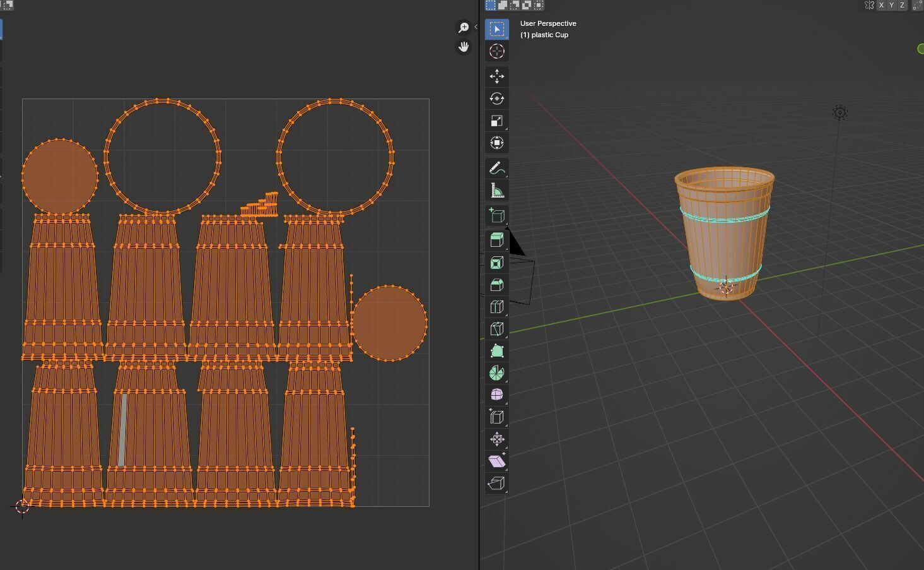Select the Cursor tool
The height and width of the screenshot is (570, 924).
pos(497,51)
